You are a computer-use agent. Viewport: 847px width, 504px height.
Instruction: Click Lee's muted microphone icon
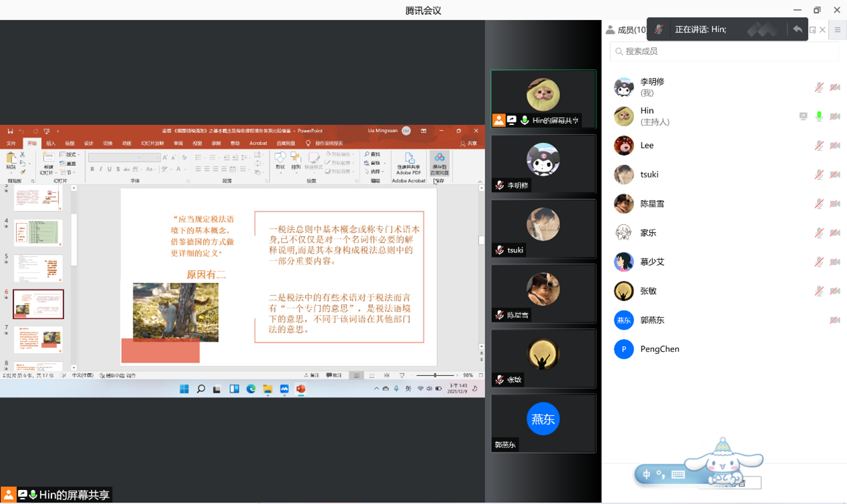(819, 146)
